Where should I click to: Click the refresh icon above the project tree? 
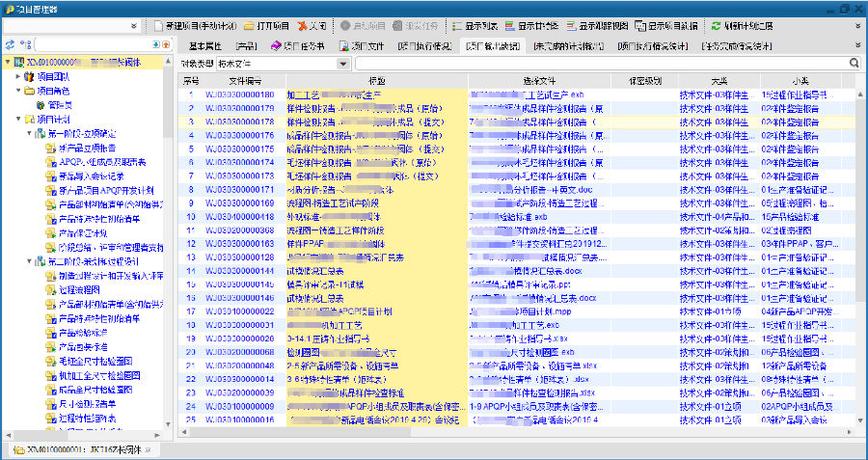point(9,44)
